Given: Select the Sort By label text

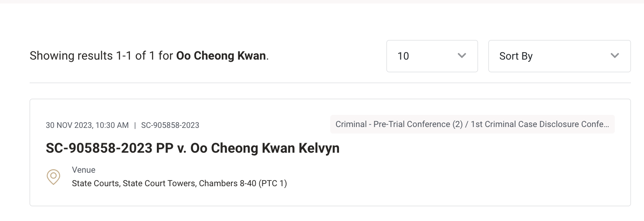Looking at the screenshot, I should point(516,56).
